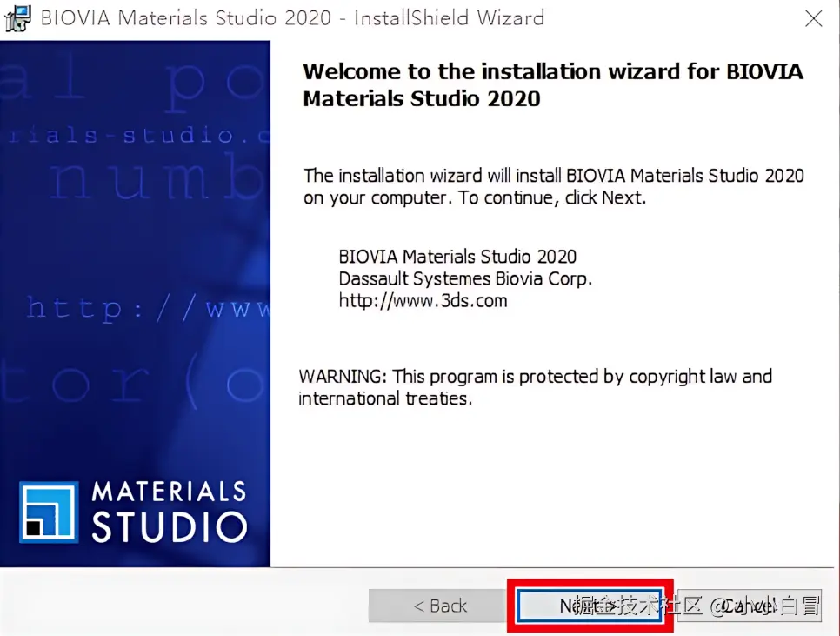Click the Next button to continue
The image size is (840, 636).
[590, 606]
